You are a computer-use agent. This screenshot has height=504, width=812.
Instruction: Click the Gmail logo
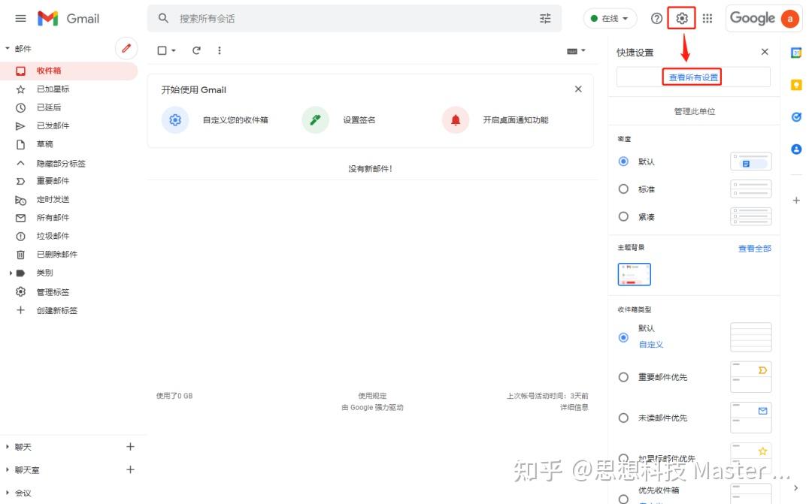click(68, 19)
